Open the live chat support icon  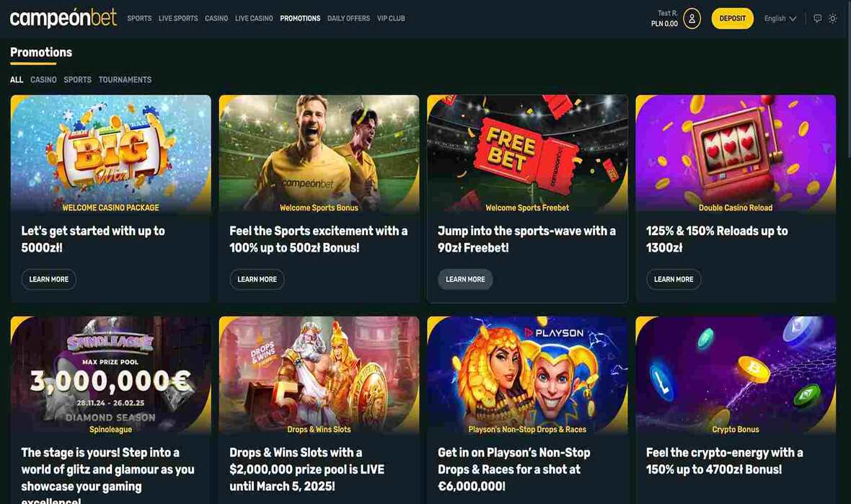[x=817, y=19]
